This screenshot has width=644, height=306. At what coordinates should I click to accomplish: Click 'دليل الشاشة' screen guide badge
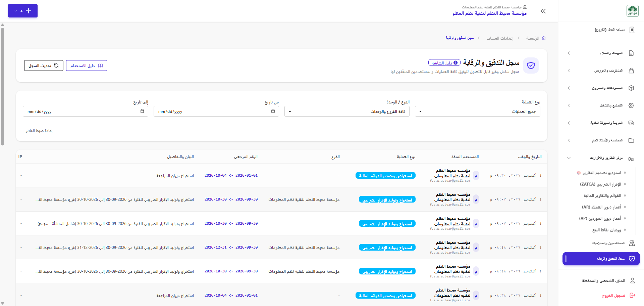[x=444, y=63]
